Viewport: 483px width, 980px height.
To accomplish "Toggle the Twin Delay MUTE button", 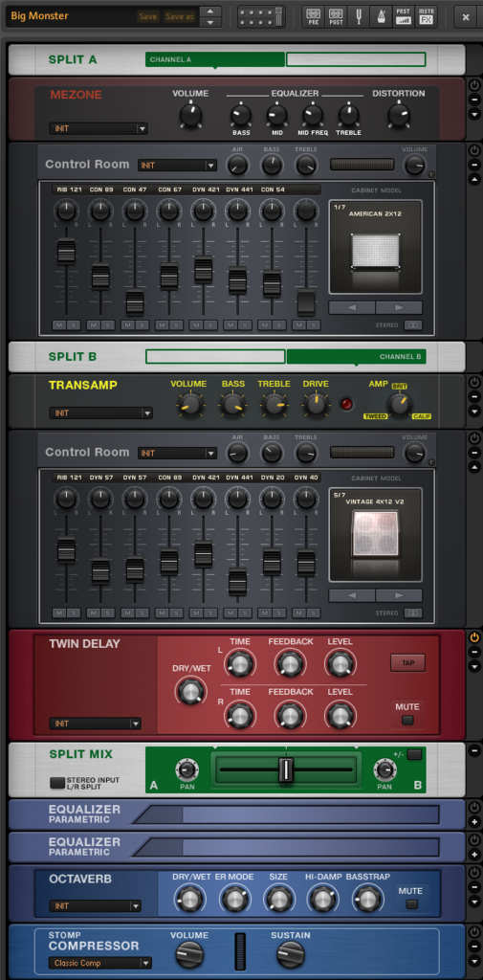I will pyautogui.click(x=408, y=720).
